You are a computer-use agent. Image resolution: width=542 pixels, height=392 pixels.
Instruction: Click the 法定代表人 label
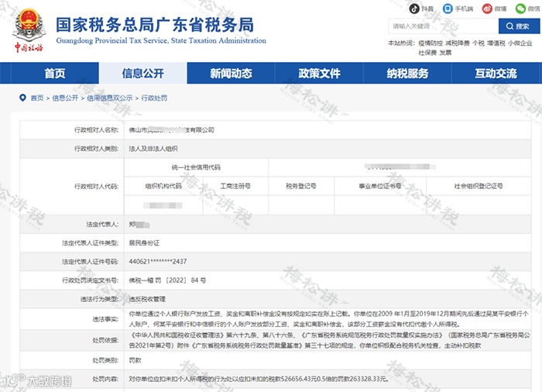pyautogui.click(x=102, y=225)
